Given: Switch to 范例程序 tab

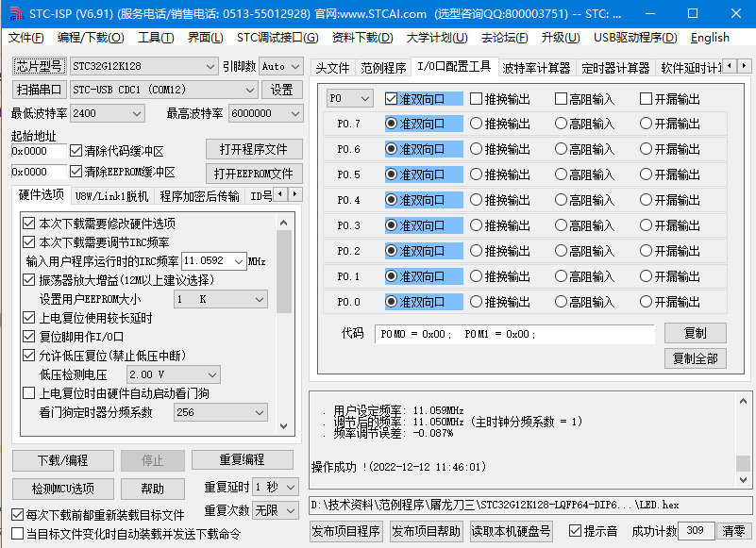Looking at the screenshot, I should click(383, 68).
